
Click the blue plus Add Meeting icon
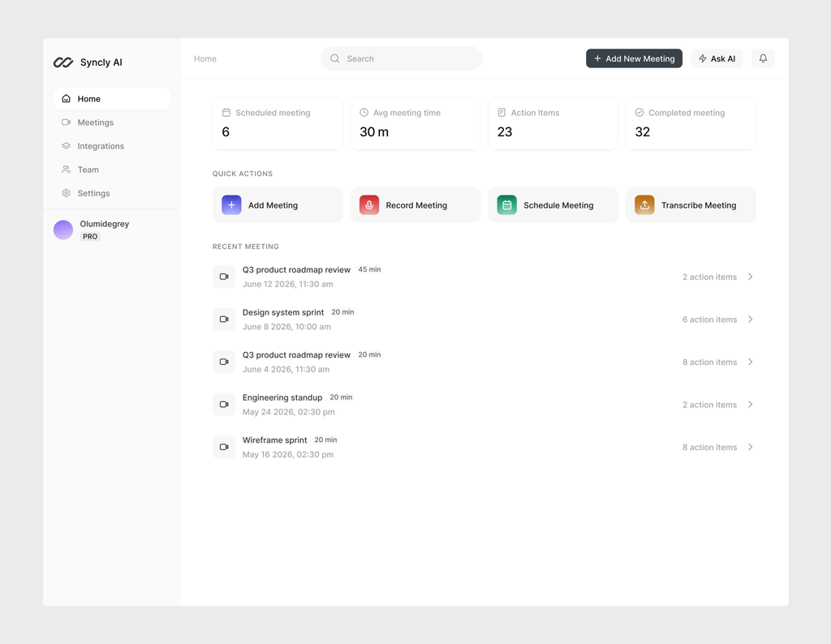tap(231, 205)
